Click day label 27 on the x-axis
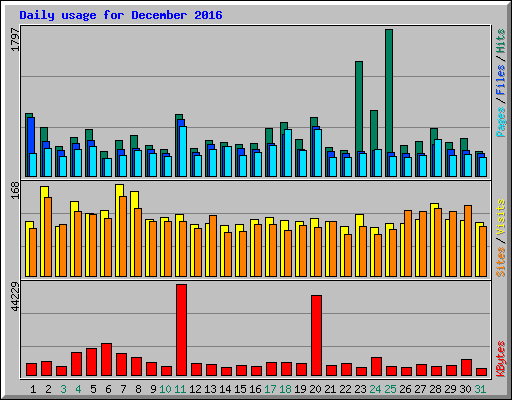 pyautogui.click(x=420, y=389)
